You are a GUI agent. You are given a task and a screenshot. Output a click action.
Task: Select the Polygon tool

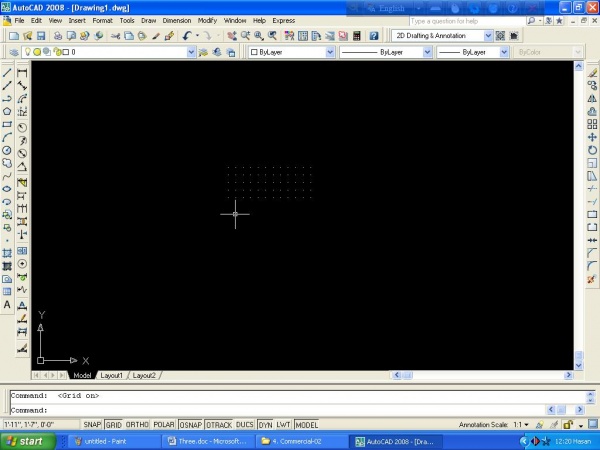7,111
